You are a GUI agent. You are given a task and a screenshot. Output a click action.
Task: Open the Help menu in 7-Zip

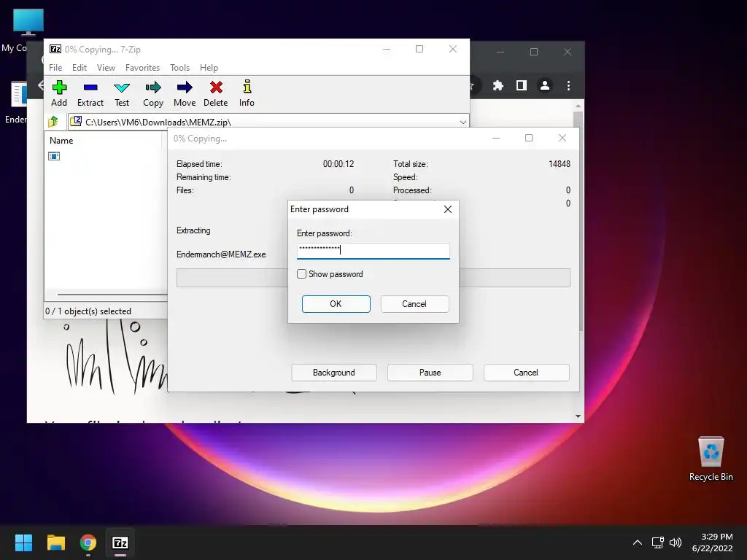[209, 68]
